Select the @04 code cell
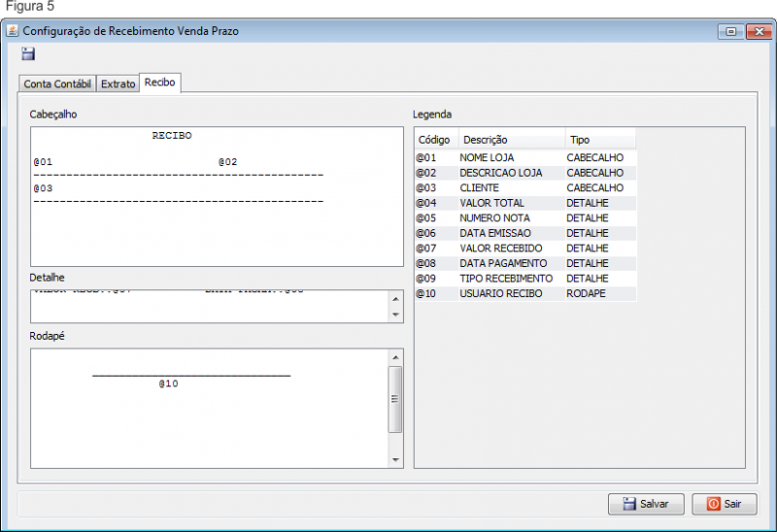The width and height of the screenshot is (777, 532). click(436, 203)
